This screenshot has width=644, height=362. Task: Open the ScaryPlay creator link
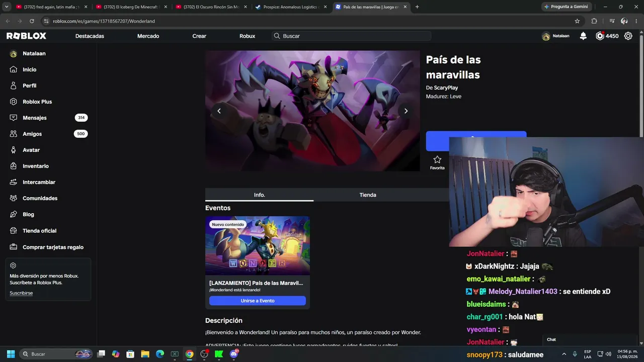coord(446,88)
